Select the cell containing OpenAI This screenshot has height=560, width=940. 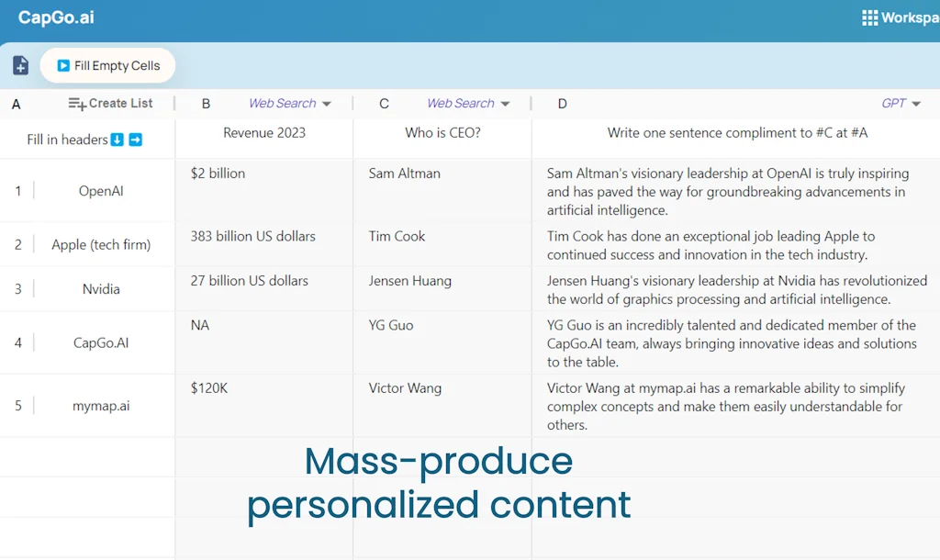[101, 191]
